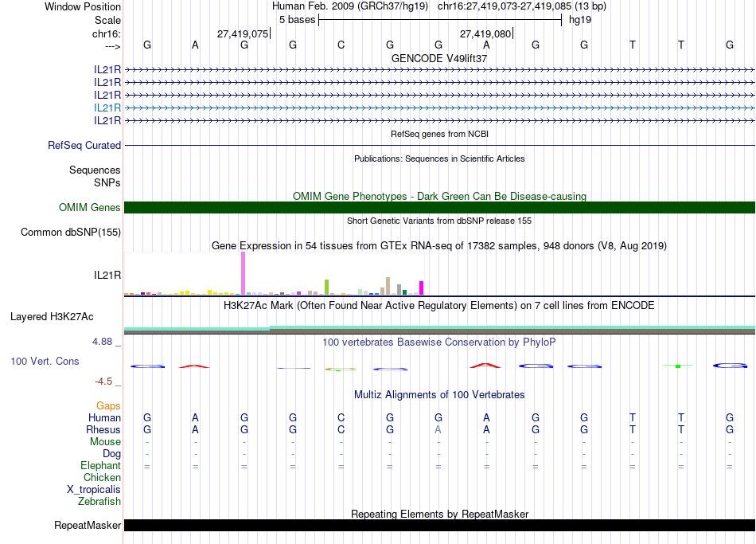This screenshot has height=544, width=756.
Task: Click the 27,419,080 ruler coordinate
Action: point(485,33)
